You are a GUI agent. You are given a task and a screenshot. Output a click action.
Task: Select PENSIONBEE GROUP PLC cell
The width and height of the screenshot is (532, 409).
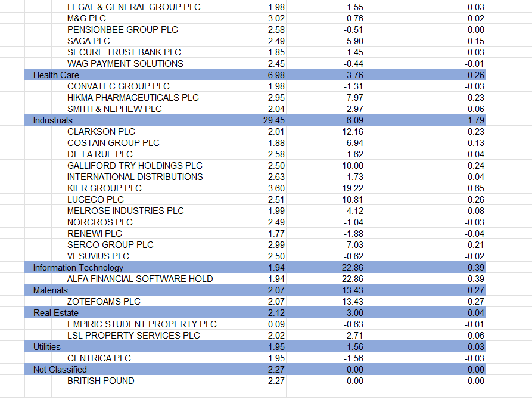[x=141, y=30]
